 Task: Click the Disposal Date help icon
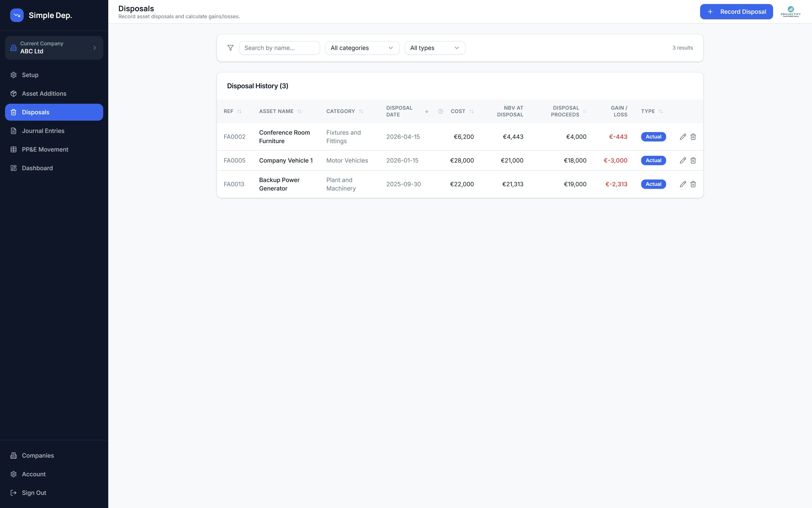440,111
